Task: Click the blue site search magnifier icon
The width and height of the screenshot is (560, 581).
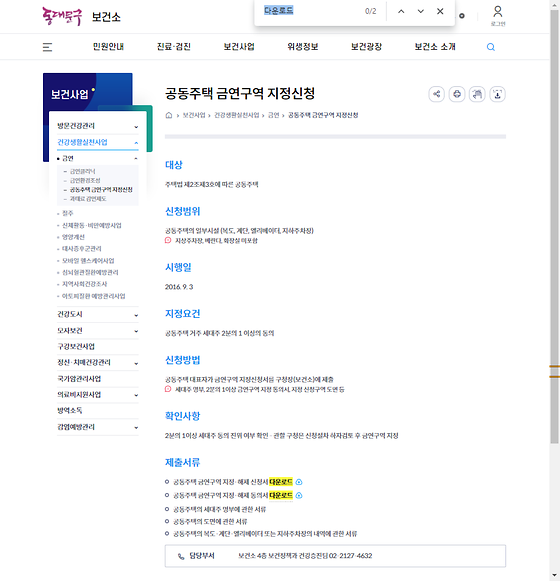Action: [491, 47]
